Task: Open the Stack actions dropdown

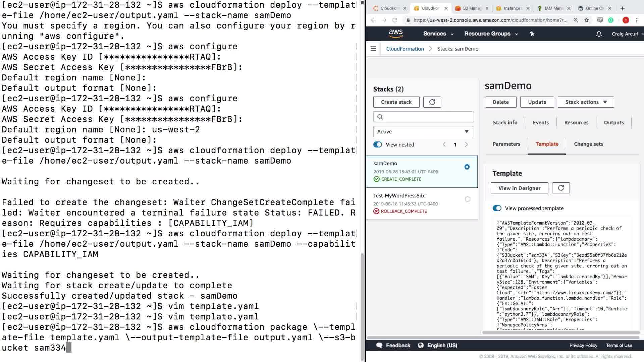Action: 586,102
